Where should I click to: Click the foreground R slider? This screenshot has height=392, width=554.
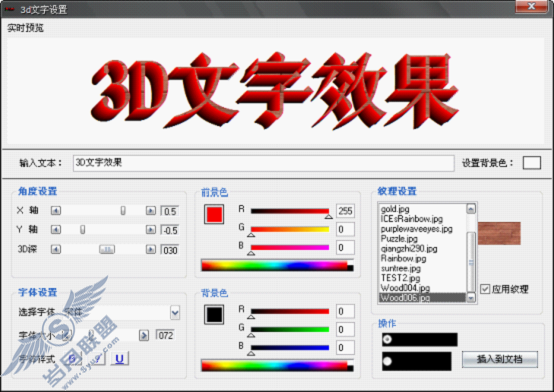coord(290,211)
